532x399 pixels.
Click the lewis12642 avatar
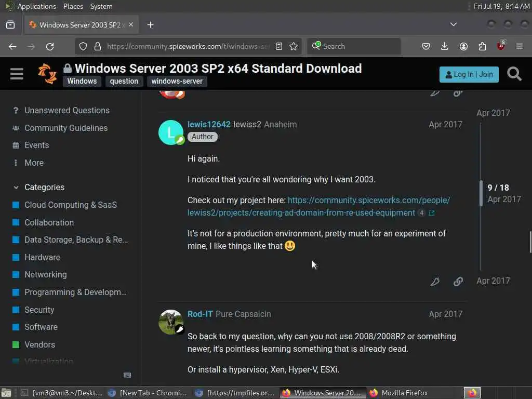click(x=171, y=132)
